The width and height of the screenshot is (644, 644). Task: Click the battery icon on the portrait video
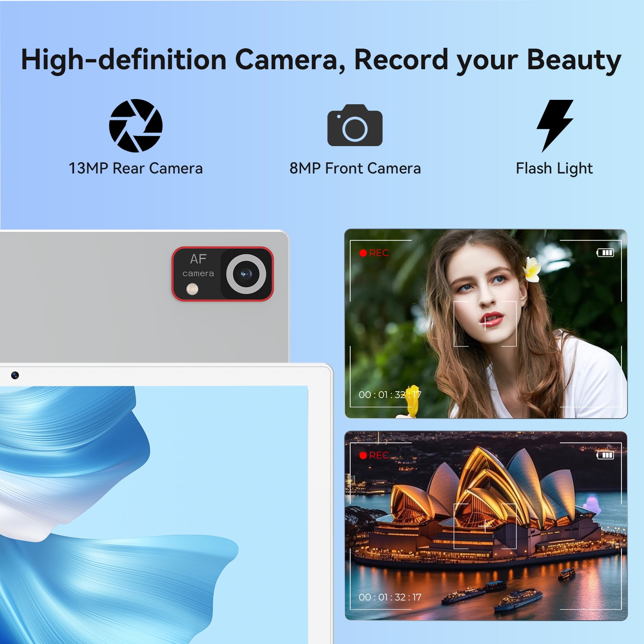click(605, 253)
